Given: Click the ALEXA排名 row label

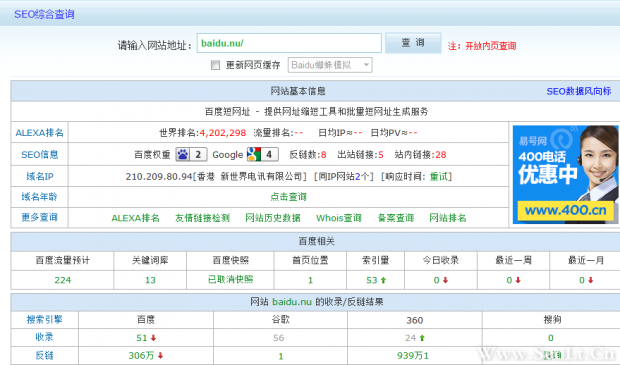Looking at the screenshot, I should tap(40, 133).
